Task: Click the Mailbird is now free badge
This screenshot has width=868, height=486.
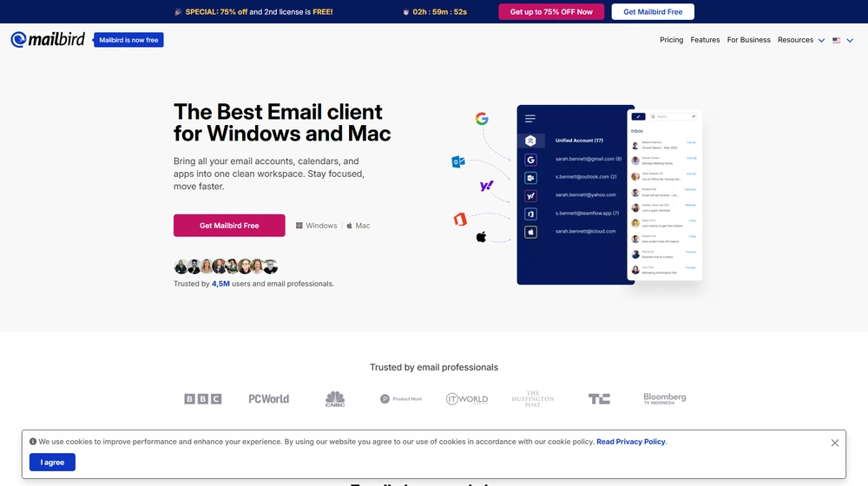Action: (x=128, y=40)
